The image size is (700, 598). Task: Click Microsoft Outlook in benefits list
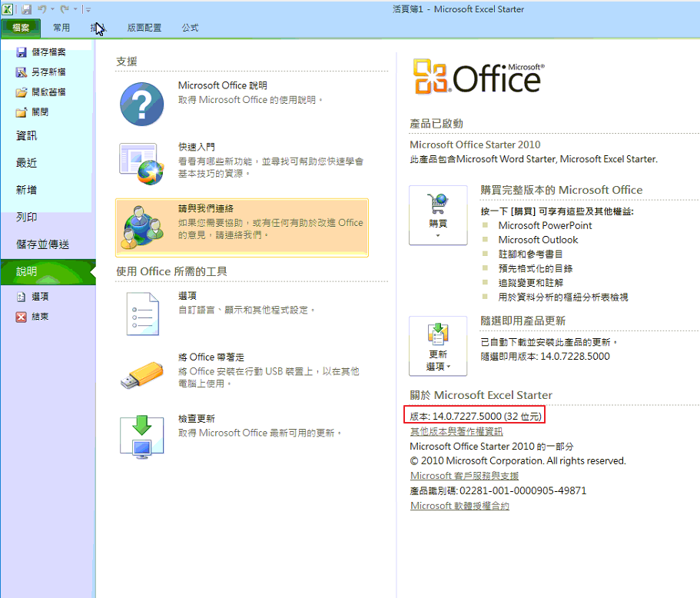[538, 240]
